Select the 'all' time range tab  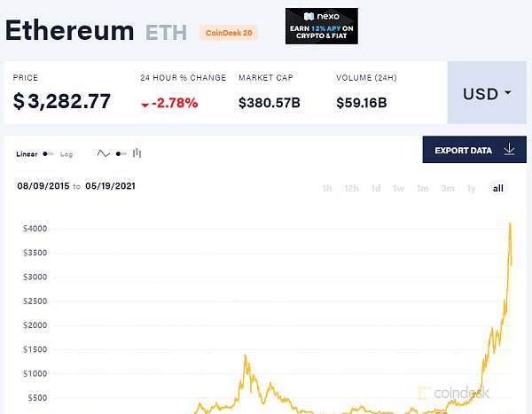[x=497, y=188]
